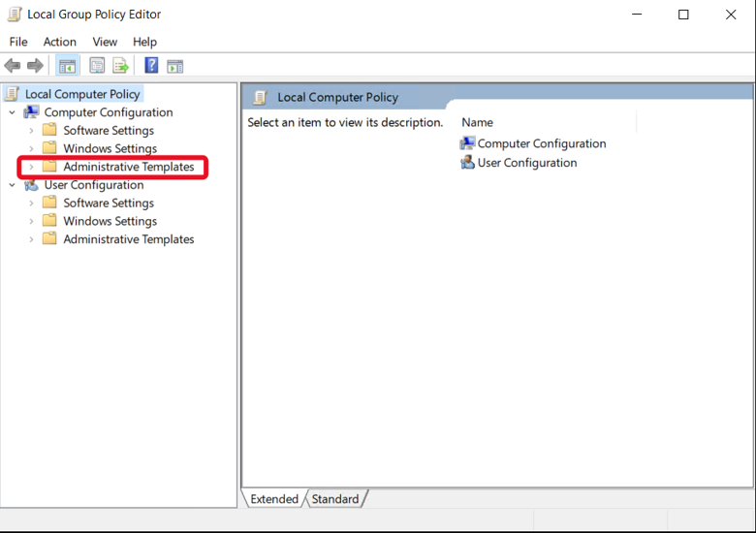Viewport: 756px width, 533px height.
Task: Select User Configuration text in the right pane
Action: (x=527, y=163)
